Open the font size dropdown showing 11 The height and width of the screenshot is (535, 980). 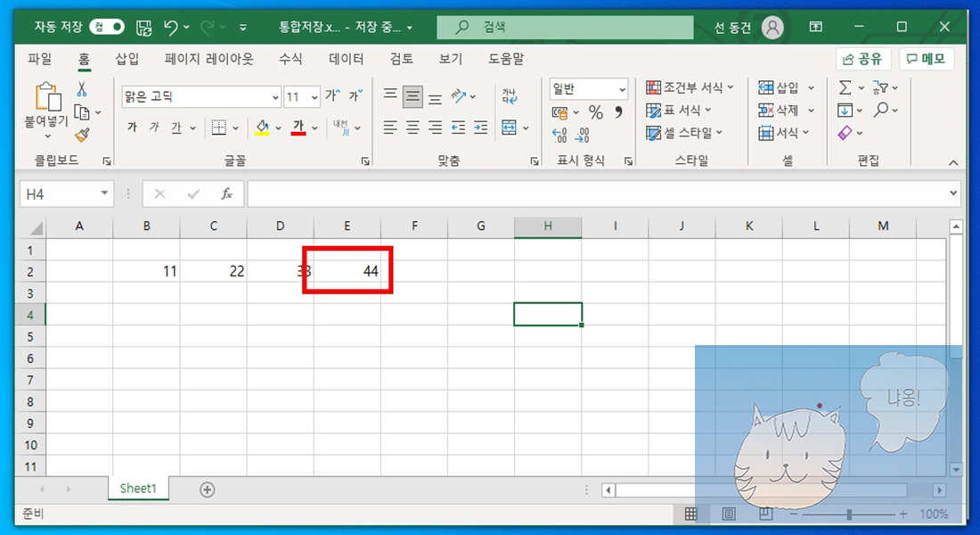[x=314, y=97]
